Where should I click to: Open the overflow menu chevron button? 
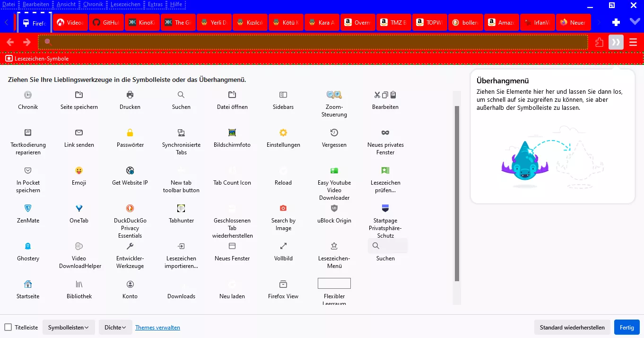(x=616, y=42)
